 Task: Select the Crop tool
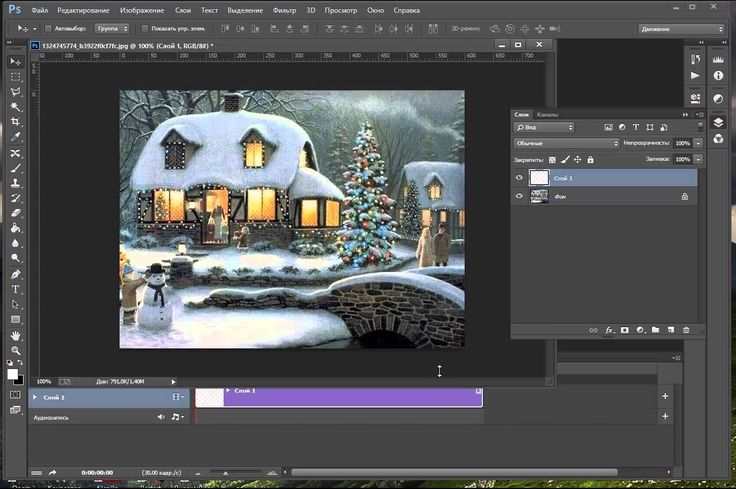point(15,122)
